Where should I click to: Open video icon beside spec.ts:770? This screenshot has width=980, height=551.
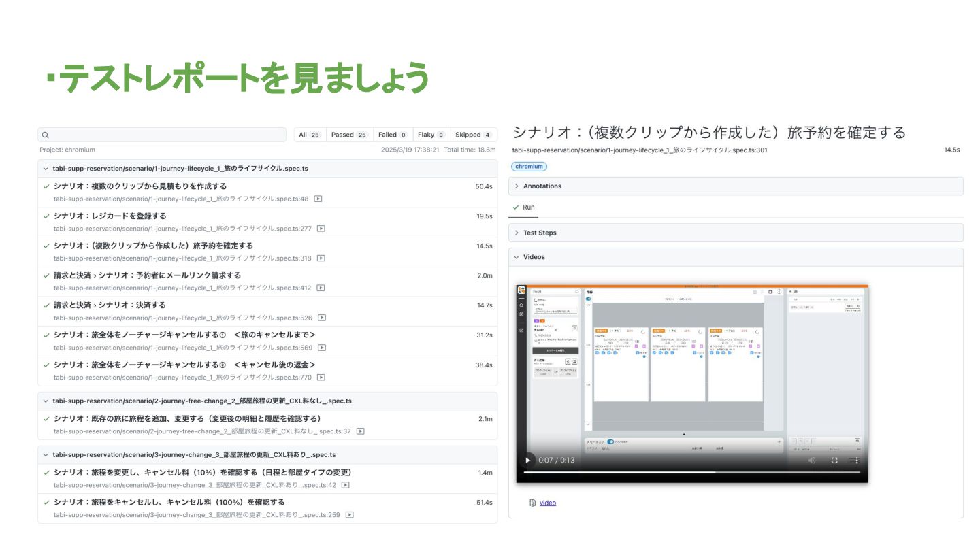321,378
